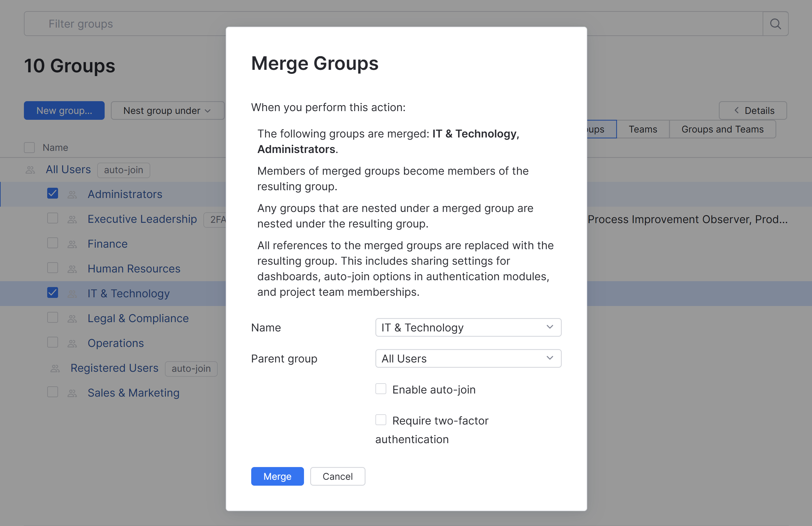Check the Executive Leadership group checkbox

point(52,218)
